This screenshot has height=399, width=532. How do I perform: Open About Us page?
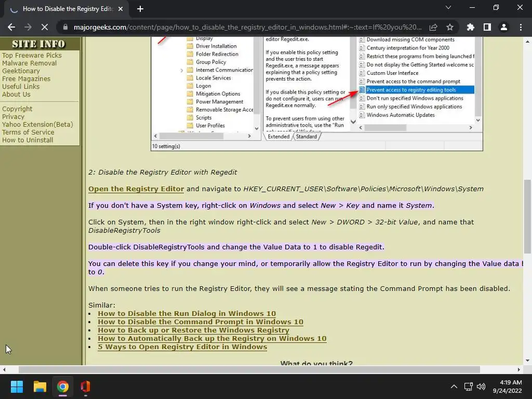(16, 95)
